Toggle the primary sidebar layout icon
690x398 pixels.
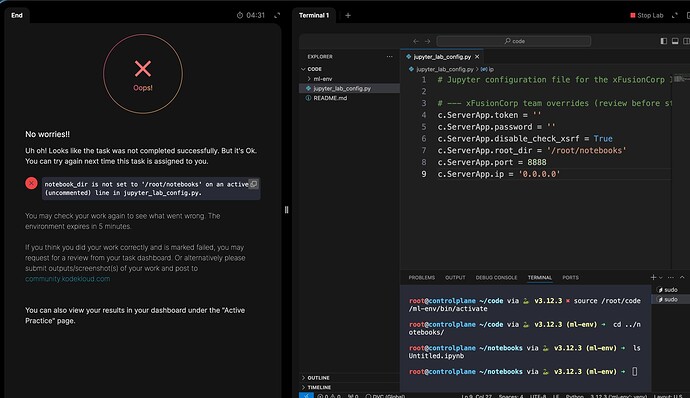coord(664,41)
